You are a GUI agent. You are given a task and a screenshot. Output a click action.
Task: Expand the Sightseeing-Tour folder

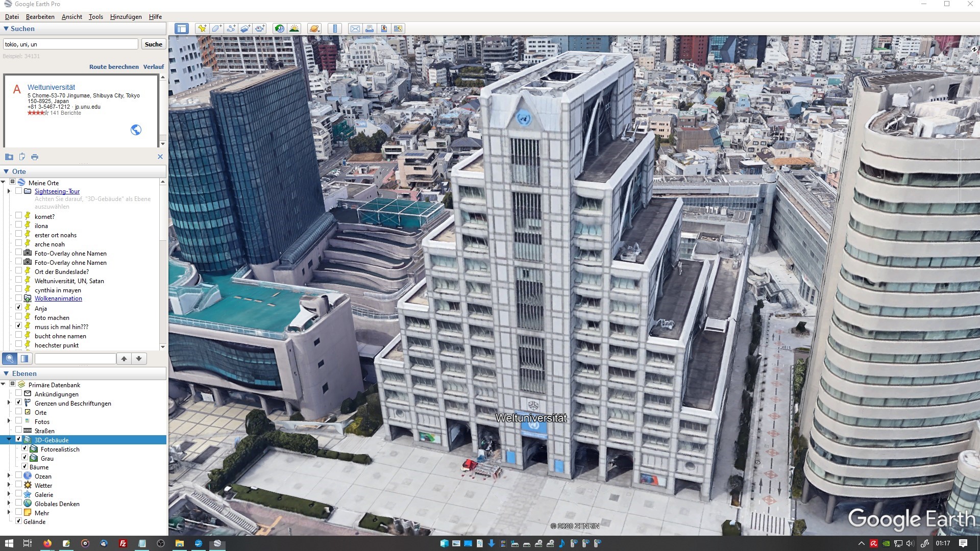9,191
